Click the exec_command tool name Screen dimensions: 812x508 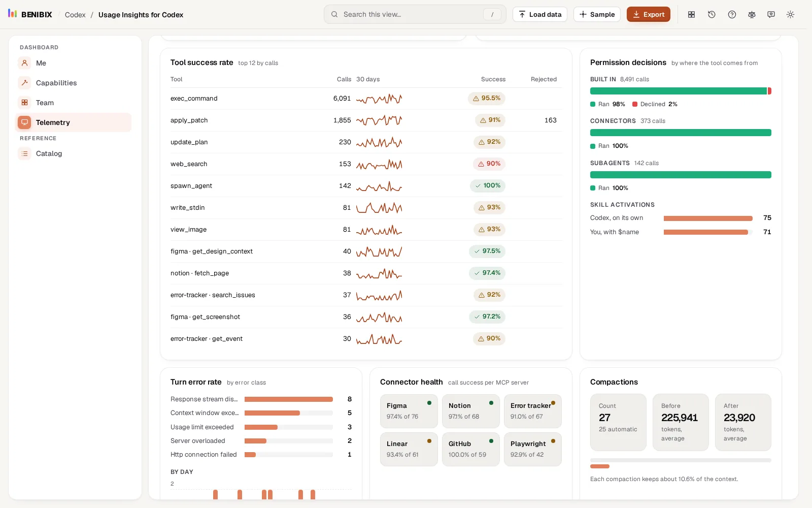(x=194, y=99)
